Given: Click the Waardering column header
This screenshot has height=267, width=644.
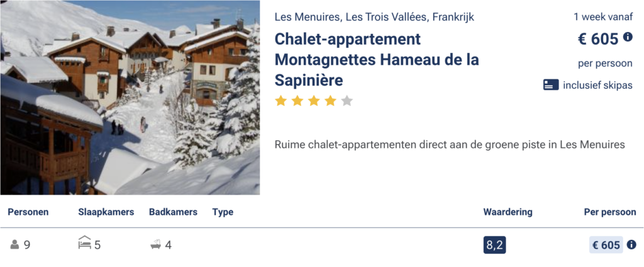Looking at the screenshot, I should 508,212.
